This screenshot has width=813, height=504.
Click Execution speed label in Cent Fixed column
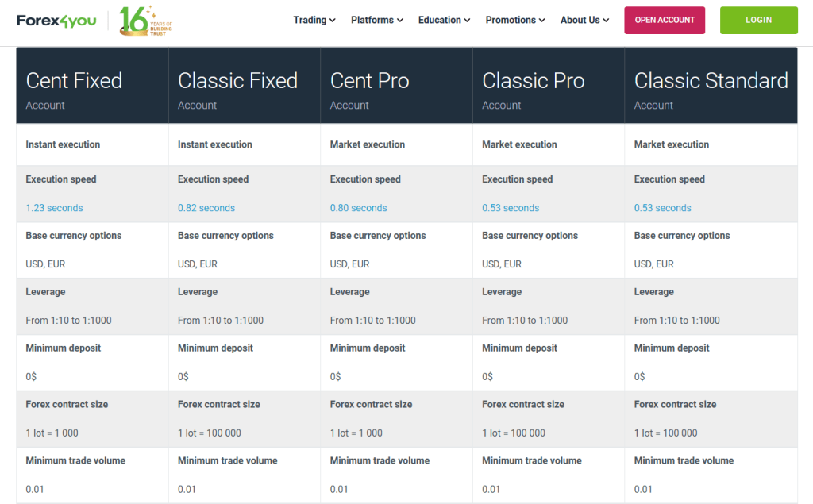(61, 179)
